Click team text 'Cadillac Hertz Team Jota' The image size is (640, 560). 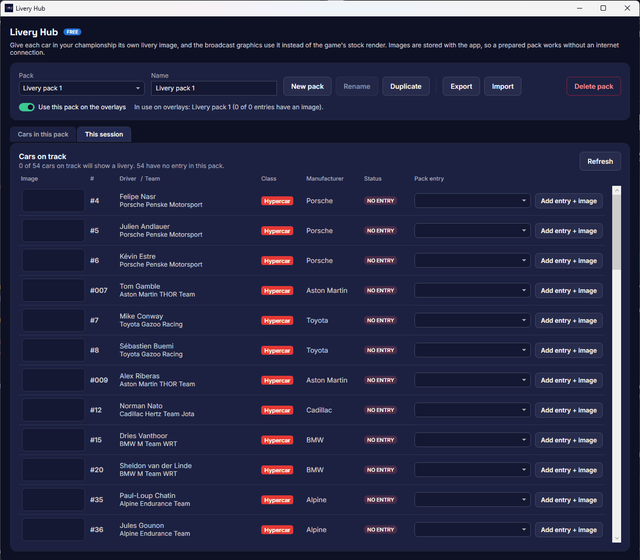[x=157, y=414]
